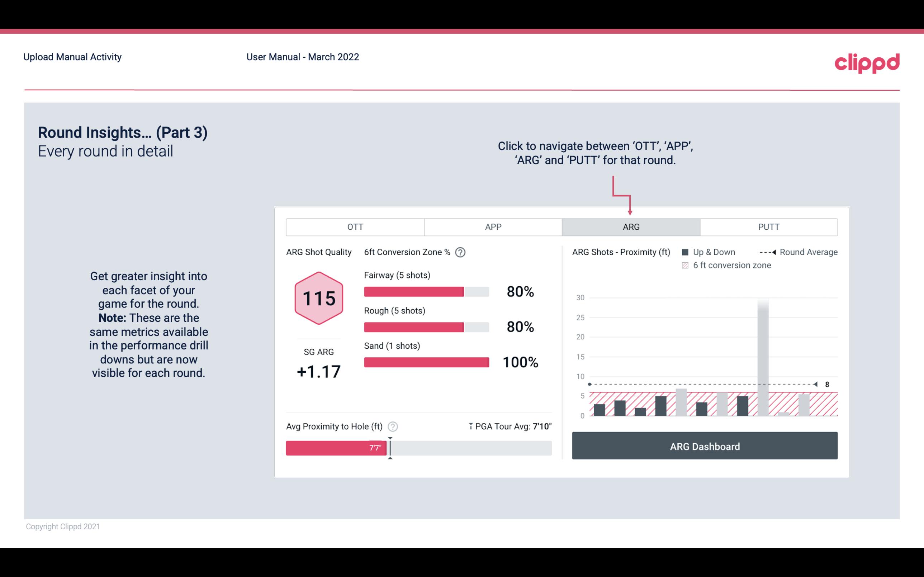Click the PGA Tour Avg indicator icon
This screenshot has width=924, height=577.
click(468, 426)
